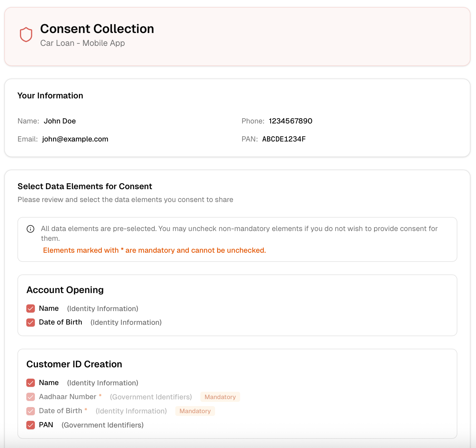The width and height of the screenshot is (476, 448).
Task: Click the disabled Aadhaar Number checkbox
Action: [x=30, y=397]
